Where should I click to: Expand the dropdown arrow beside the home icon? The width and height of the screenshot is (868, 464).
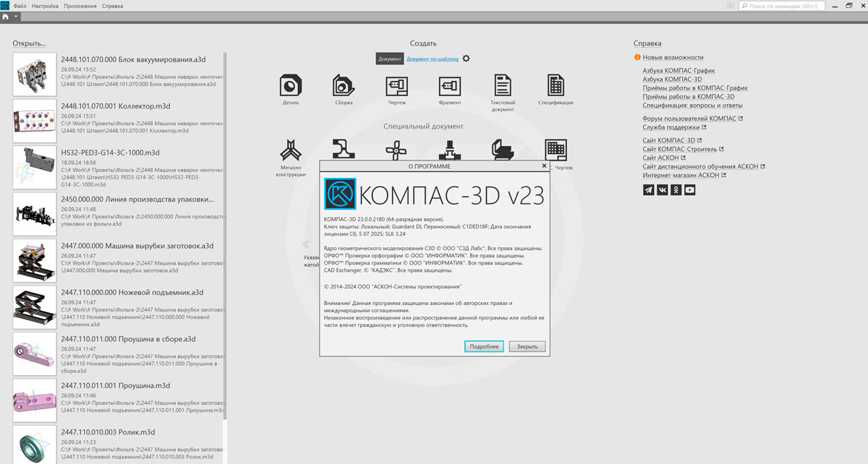pos(16,16)
